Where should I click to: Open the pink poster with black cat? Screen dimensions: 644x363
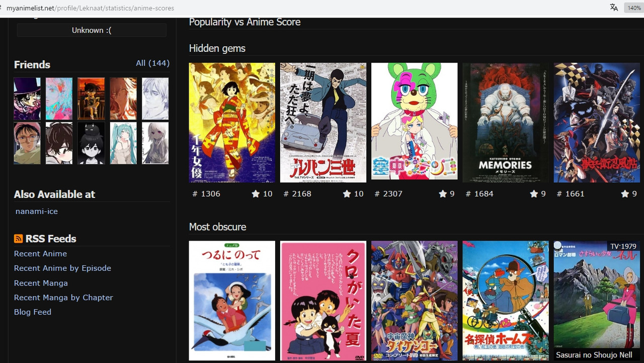[323, 301]
